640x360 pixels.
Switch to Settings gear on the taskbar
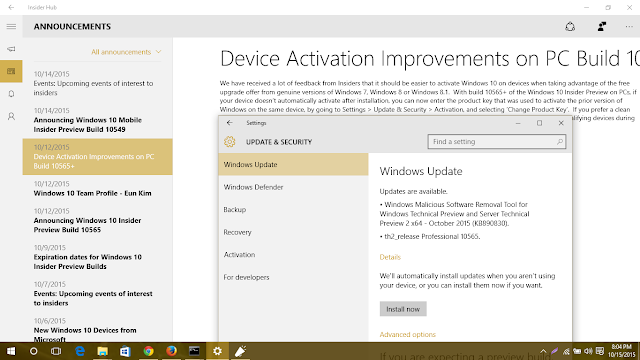coord(217,351)
